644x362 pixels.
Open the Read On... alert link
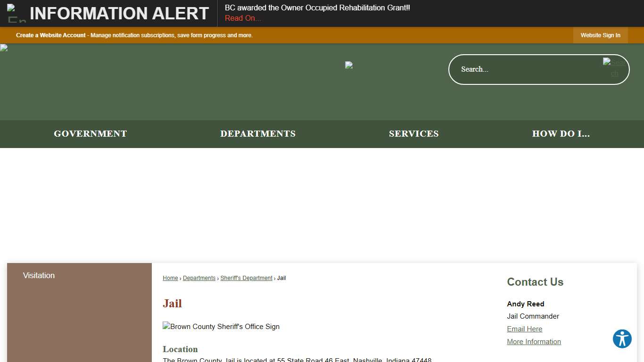coord(243,18)
